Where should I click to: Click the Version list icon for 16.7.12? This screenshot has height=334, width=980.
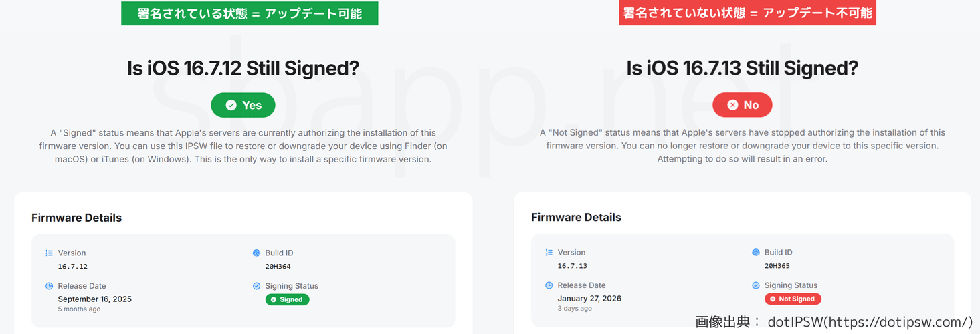pyautogui.click(x=49, y=253)
